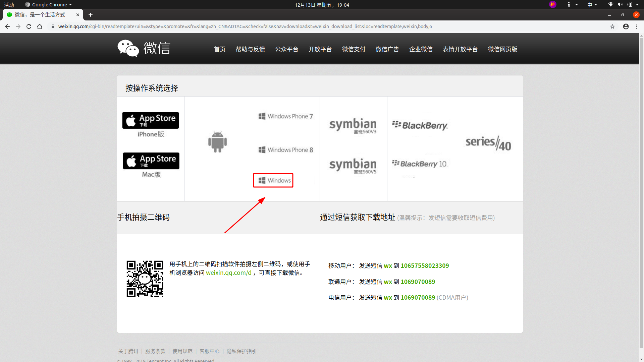The width and height of the screenshot is (644, 362).
Task: Open the 客服中心 footer link
Action: tap(210, 351)
